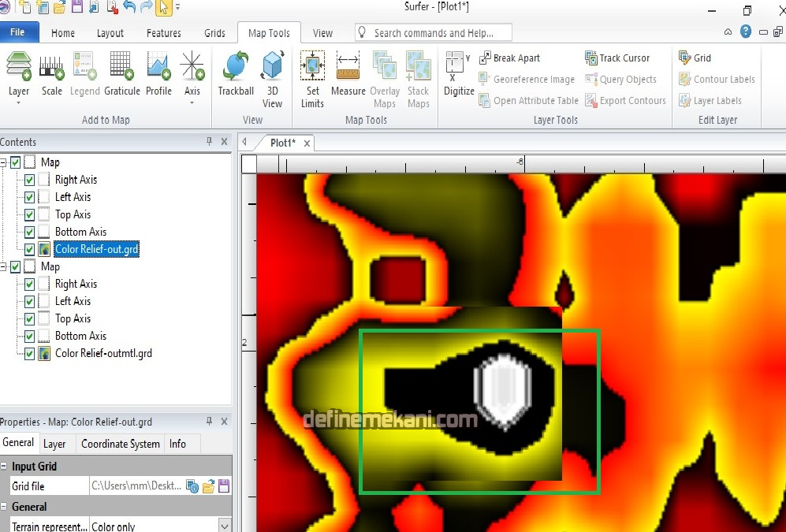Switch to the Grids ribbon tab
786x532 pixels.
point(214,33)
